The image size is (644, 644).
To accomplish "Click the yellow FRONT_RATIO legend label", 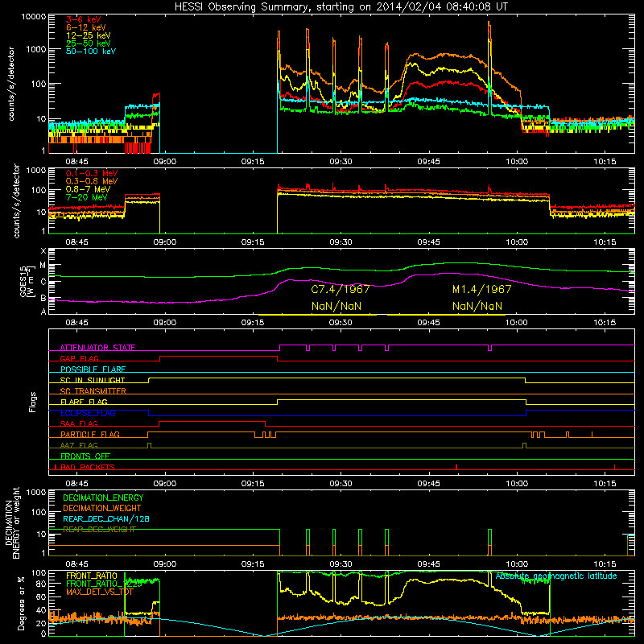I will [92, 576].
